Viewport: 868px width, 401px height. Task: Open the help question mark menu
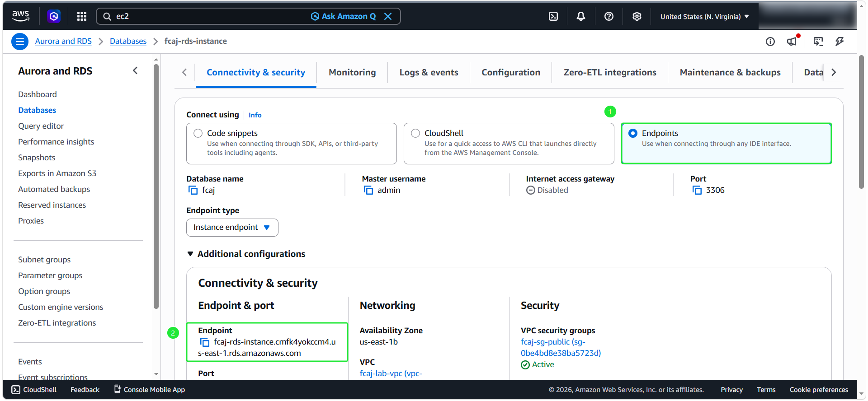point(609,16)
